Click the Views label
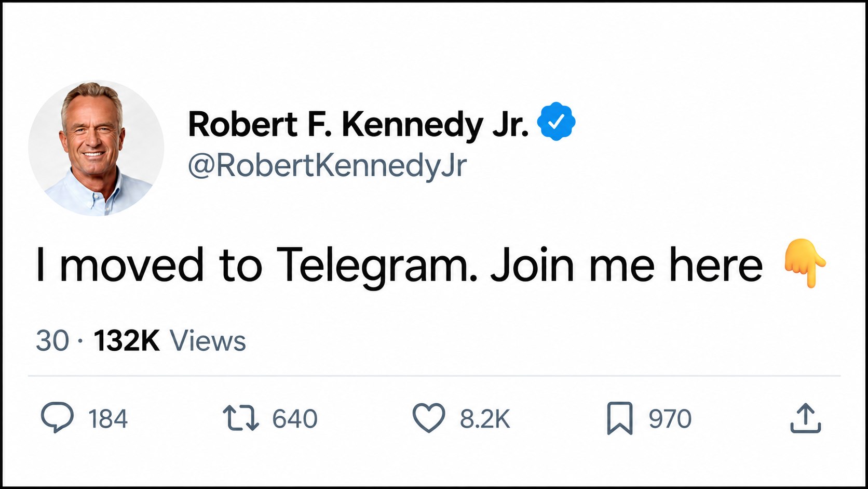Viewport: 868px width, 489px height. click(208, 341)
